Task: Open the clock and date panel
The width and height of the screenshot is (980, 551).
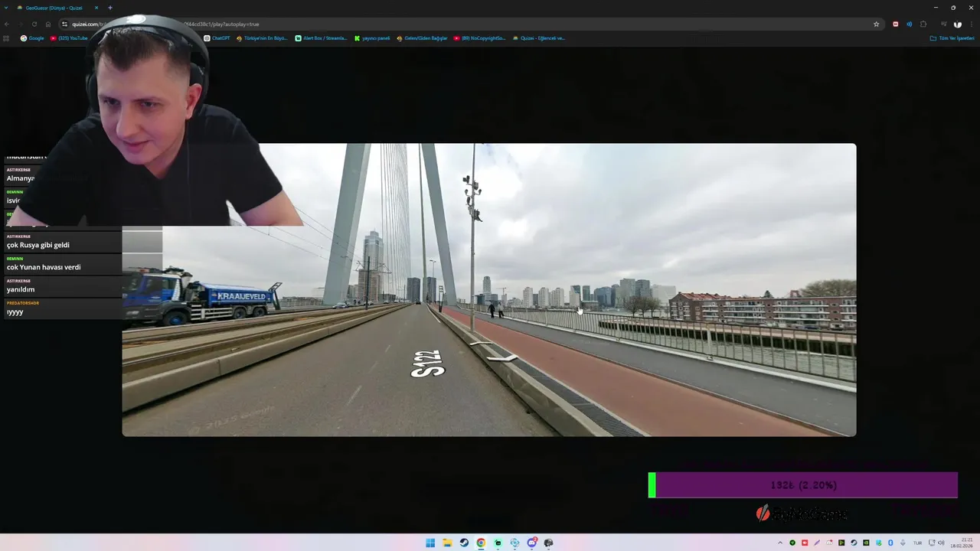Action: (962, 543)
